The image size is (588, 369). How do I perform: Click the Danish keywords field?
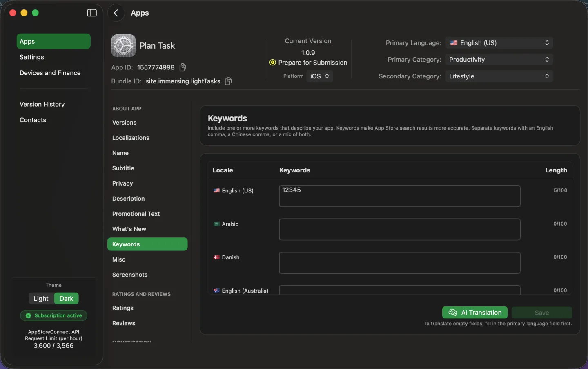tap(400, 263)
